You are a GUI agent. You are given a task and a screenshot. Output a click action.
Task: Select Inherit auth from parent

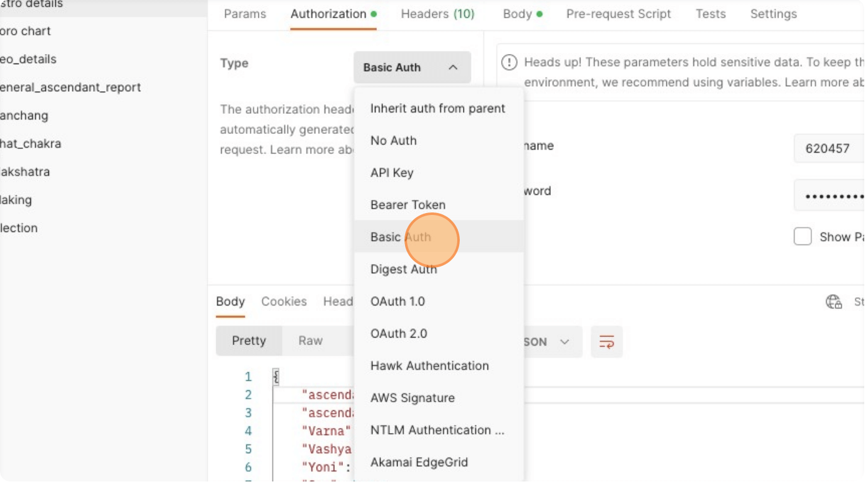pyautogui.click(x=437, y=108)
